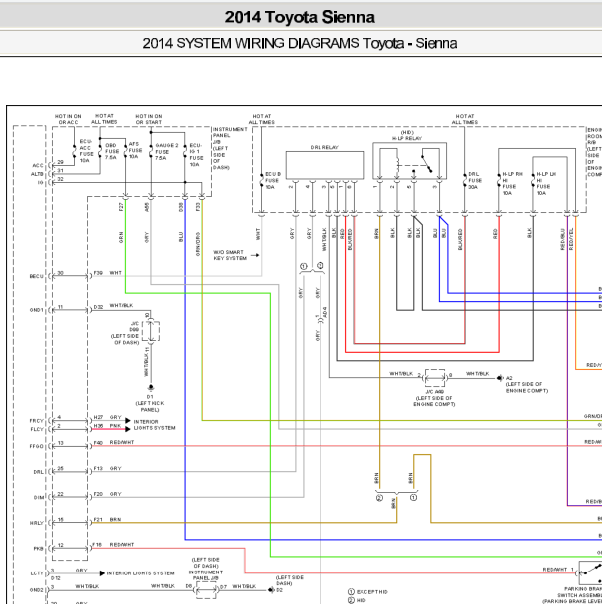This screenshot has height=604, width=602.
Task: Click the 'FFGO' terminal label
Action: point(37,446)
